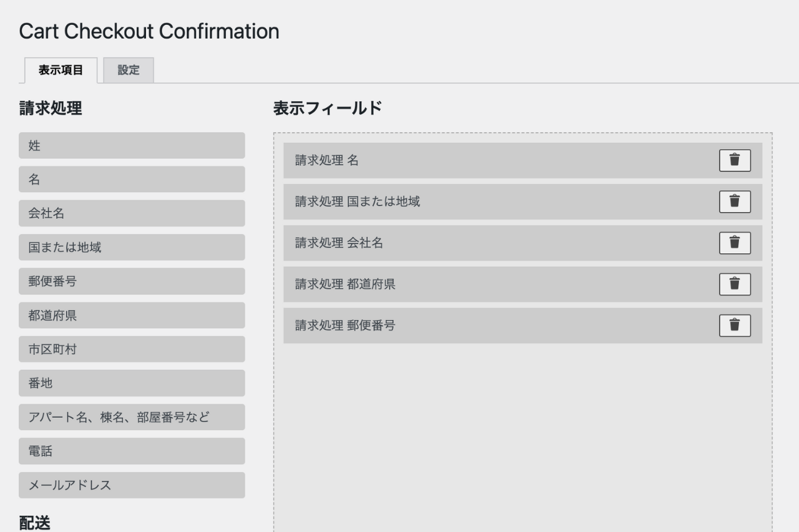
Task: Click the 名 item in billing list
Action: pos(132,180)
